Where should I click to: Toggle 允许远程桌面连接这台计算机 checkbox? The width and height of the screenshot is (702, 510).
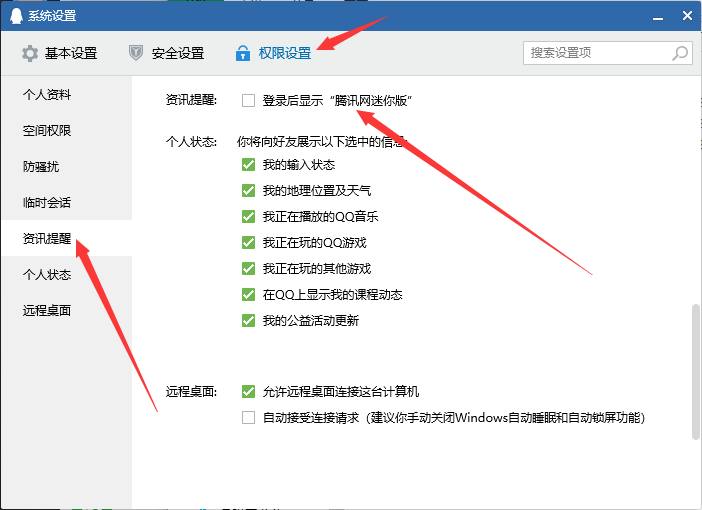[x=249, y=392]
